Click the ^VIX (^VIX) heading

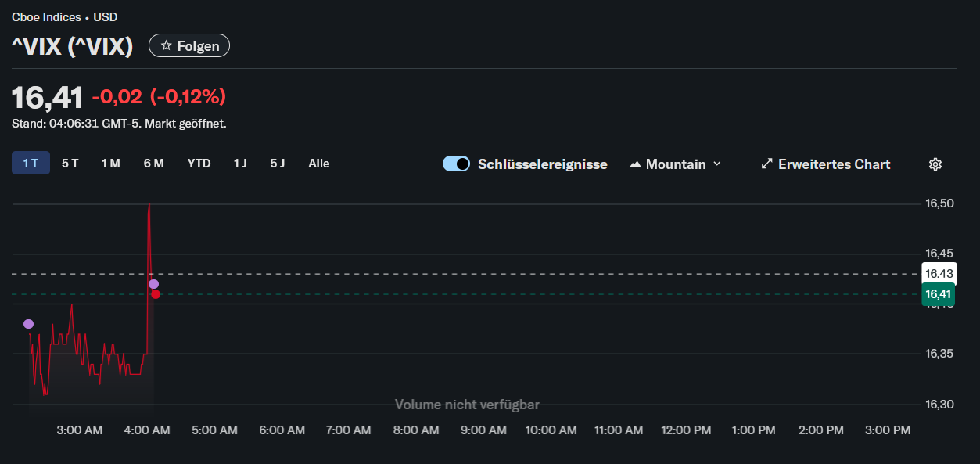tap(73, 46)
